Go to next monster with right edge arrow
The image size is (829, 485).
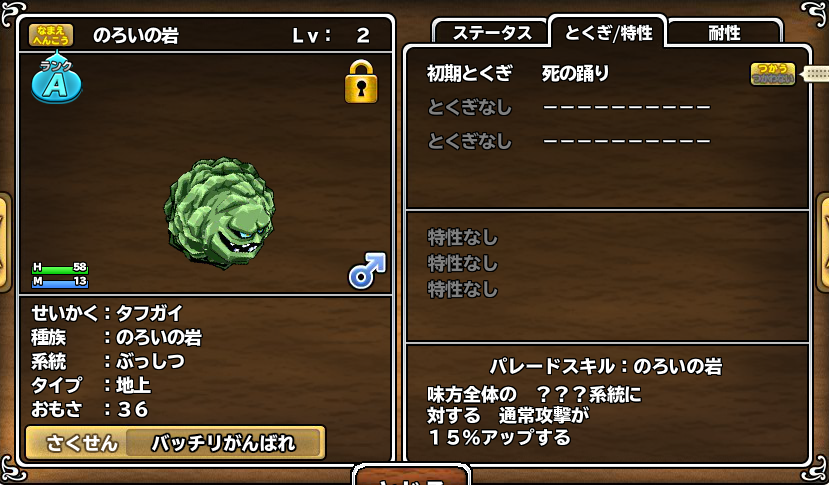824,242
